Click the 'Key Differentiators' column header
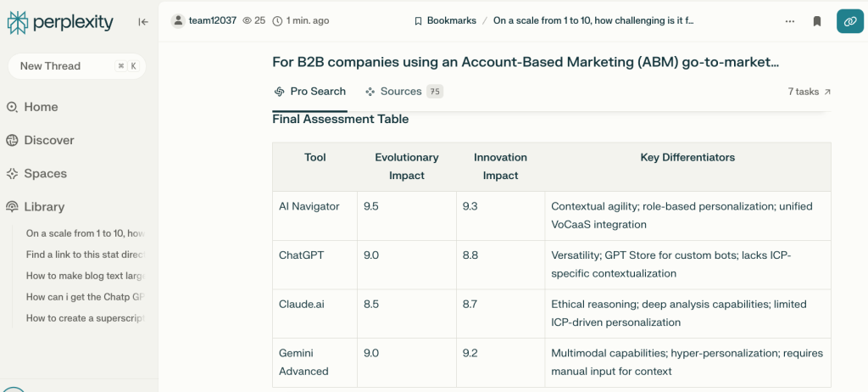Screen dimensions: 868x392 pyautogui.click(x=687, y=158)
